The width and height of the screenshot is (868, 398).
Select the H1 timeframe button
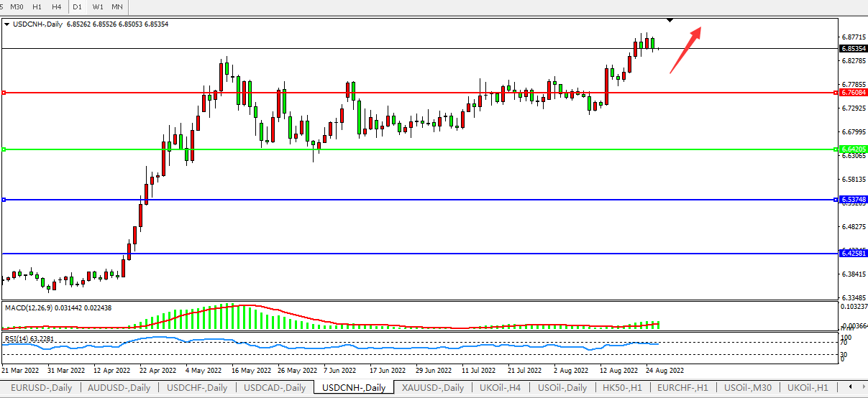[37, 6]
